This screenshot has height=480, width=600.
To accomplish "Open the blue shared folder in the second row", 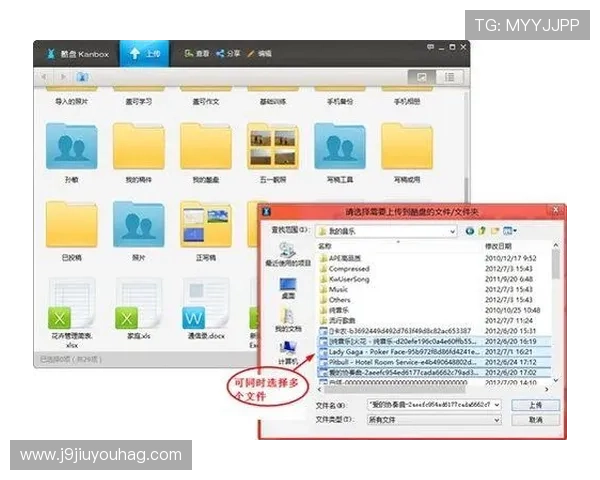I will click(x=72, y=146).
